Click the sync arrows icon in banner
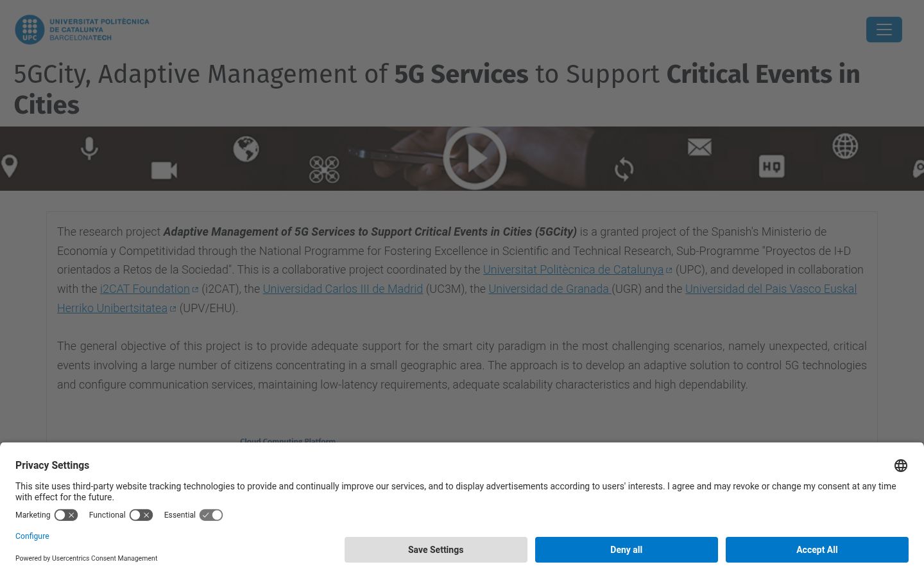This screenshot has height=578, width=924. pos(624,170)
